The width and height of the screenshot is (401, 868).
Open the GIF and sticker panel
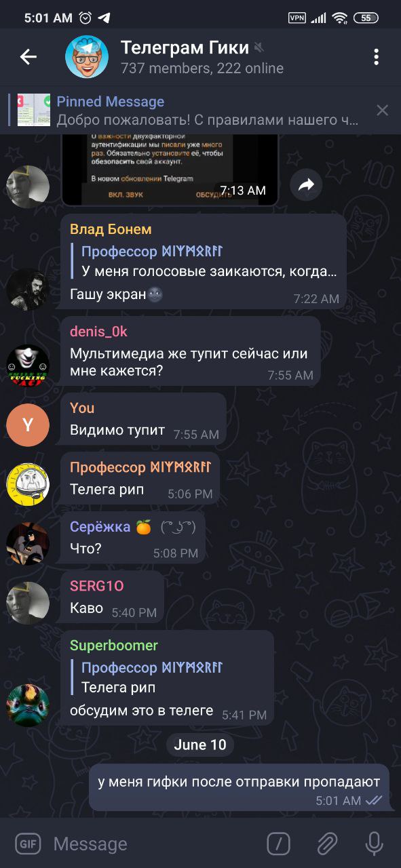(x=28, y=844)
